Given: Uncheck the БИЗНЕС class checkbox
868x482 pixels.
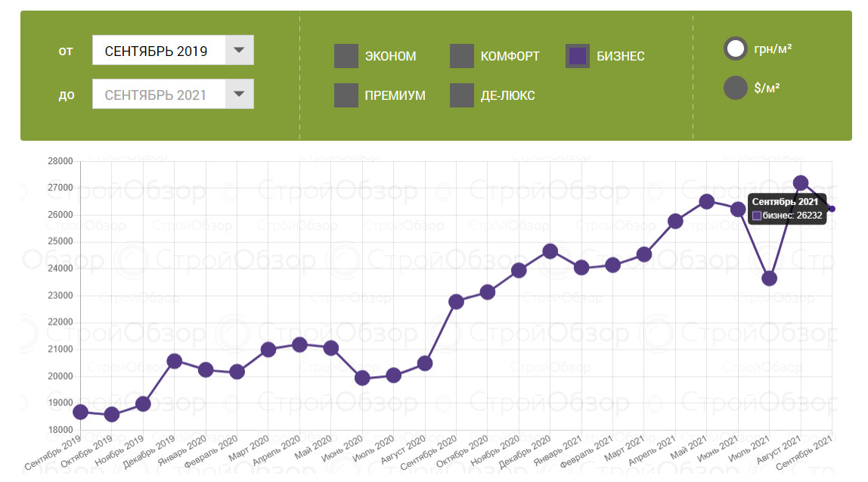Looking at the screenshot, I should (578, 56).
